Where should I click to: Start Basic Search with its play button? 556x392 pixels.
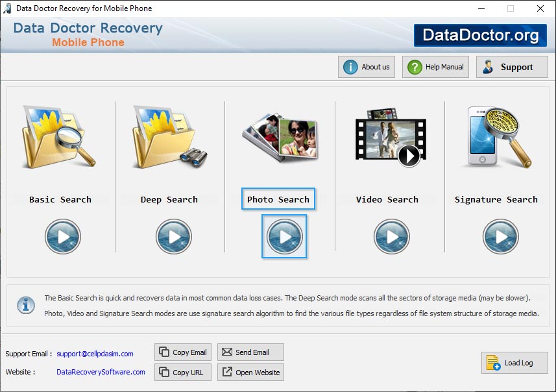tap(63, 237)
